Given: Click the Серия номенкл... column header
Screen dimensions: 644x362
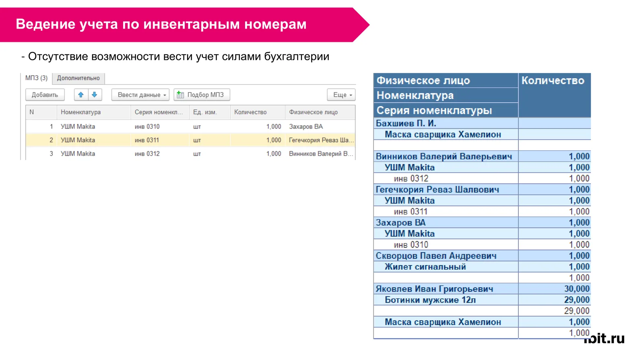Looking at the screenshot, I should 160,112.
